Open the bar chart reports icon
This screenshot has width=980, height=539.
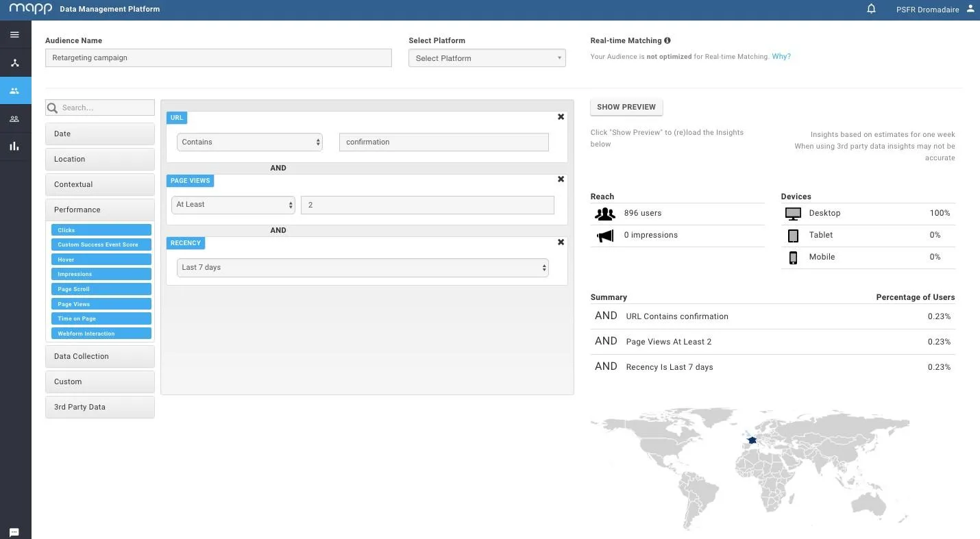click(x=14, y=146)
